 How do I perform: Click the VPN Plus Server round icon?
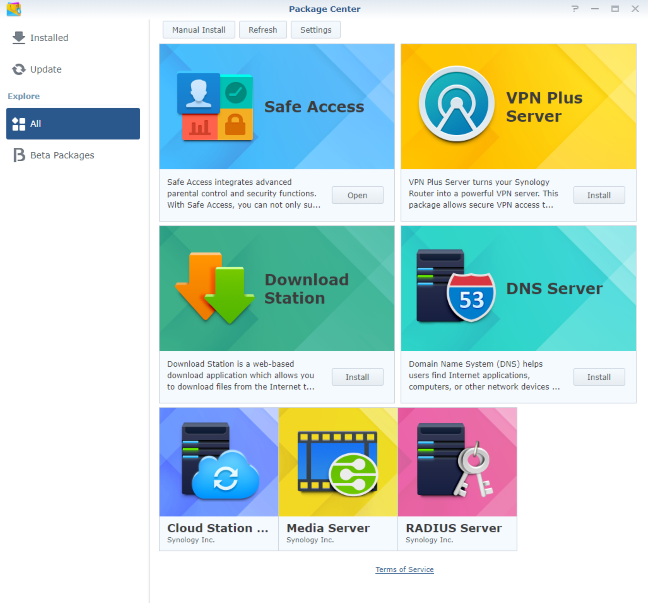click(x=456, y=104)
